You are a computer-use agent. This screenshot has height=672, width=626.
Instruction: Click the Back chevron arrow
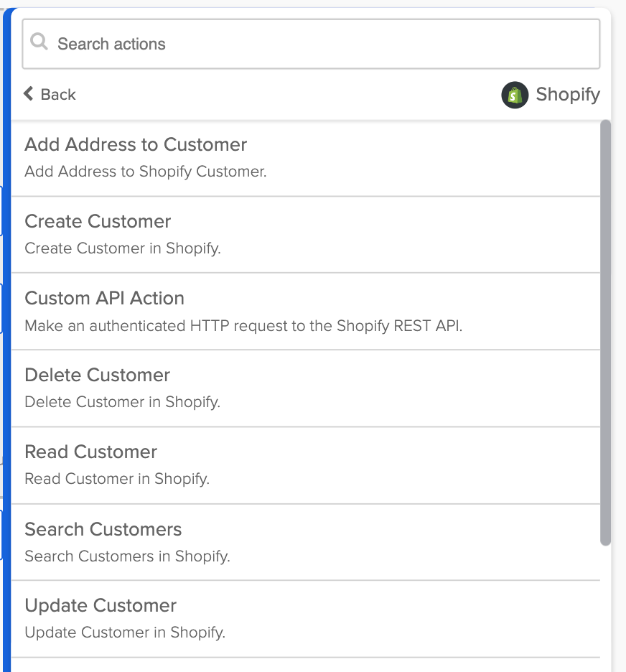(x=28, y=94)
